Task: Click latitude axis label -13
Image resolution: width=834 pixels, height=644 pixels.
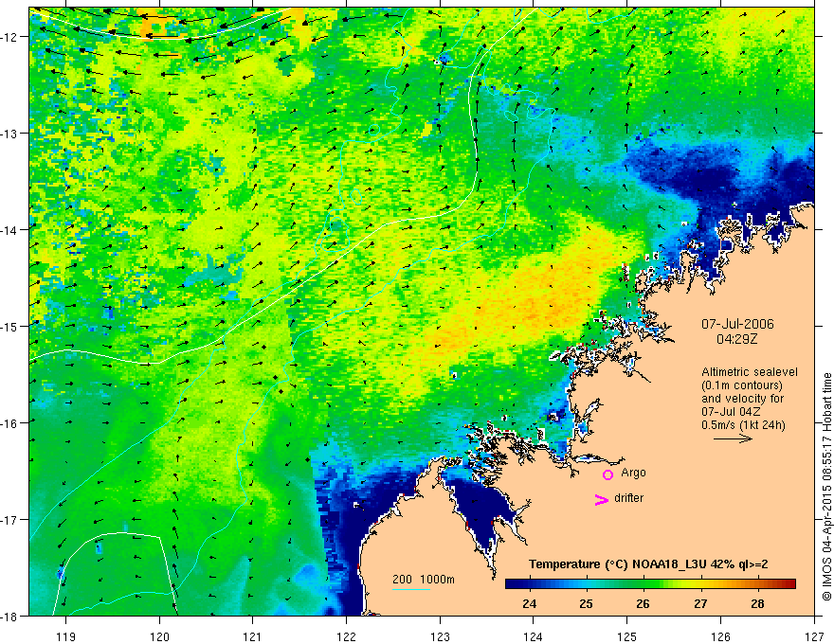Action: point(10,134)
